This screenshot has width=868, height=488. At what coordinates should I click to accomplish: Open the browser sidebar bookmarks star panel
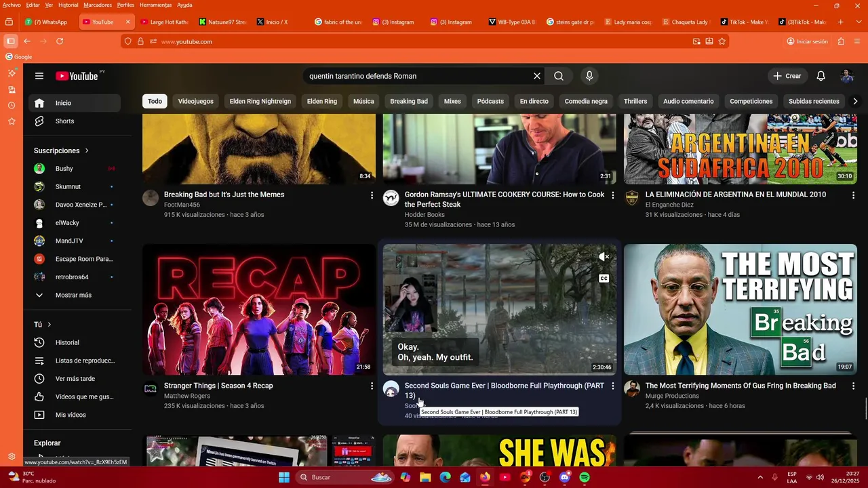point(12,121)
